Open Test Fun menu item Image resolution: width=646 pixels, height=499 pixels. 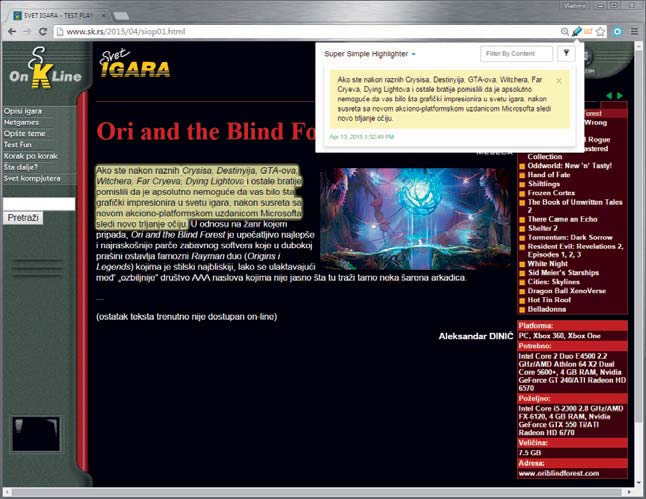(17, 145)
